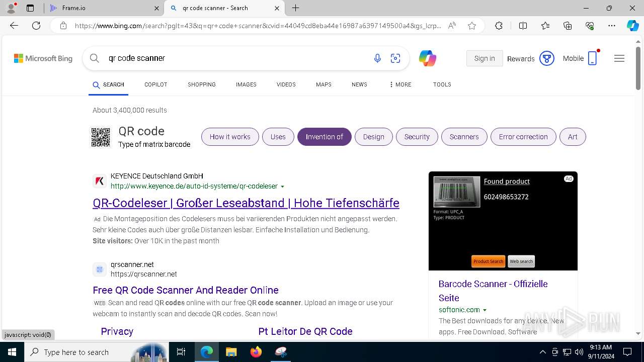
Task: Open Windows Start menu
Action: click(12, 352)
